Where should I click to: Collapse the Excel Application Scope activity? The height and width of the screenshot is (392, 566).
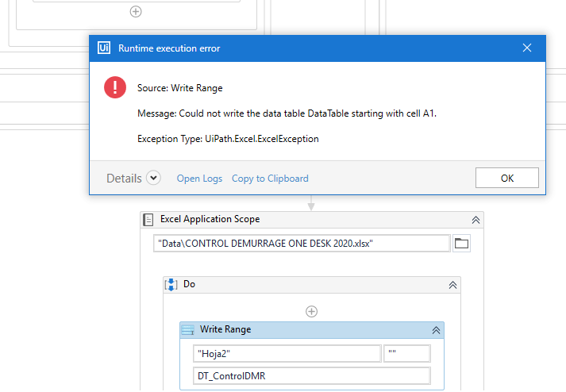[476, 220]
